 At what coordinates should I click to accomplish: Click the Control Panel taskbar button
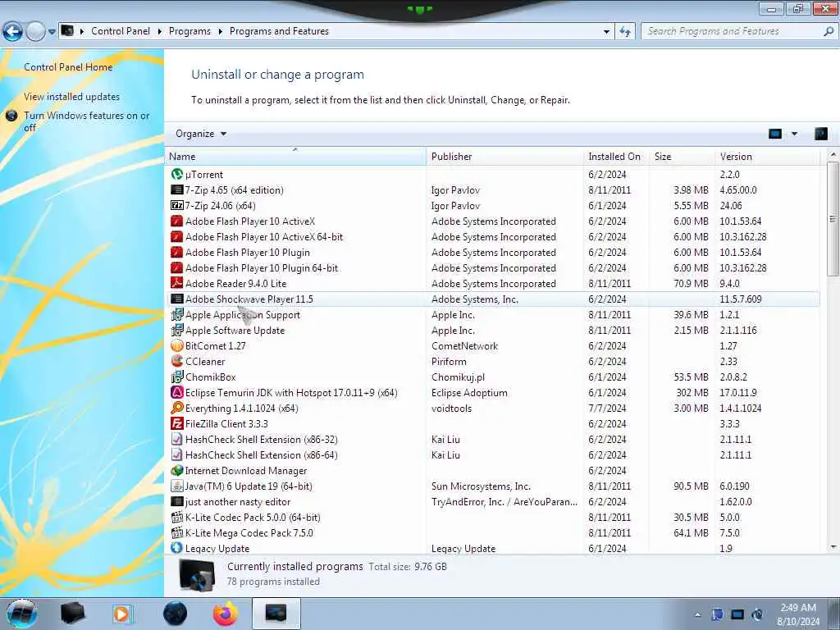click(276, 614)
